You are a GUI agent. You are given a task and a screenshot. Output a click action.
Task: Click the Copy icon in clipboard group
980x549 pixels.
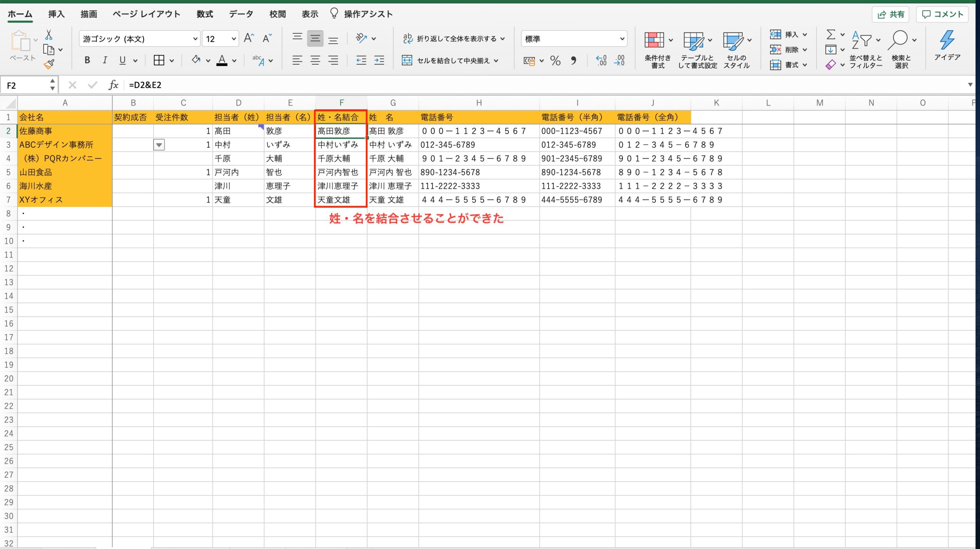pos(49,50)
